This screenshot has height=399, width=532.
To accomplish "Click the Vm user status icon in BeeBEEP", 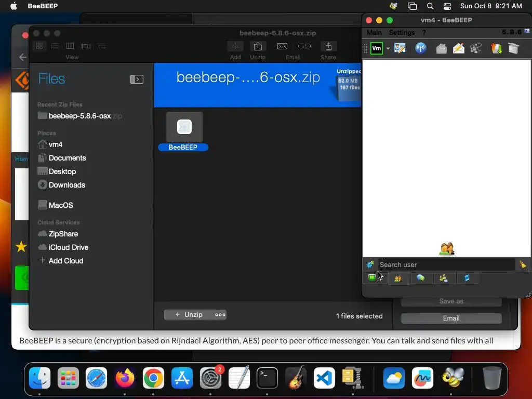I will tap(376, 48).
